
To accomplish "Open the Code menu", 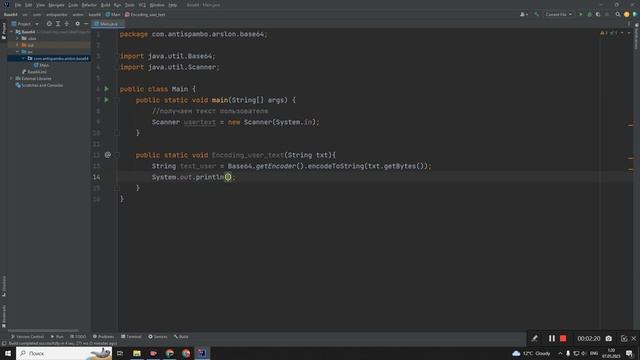I will [x=73, y=5].
